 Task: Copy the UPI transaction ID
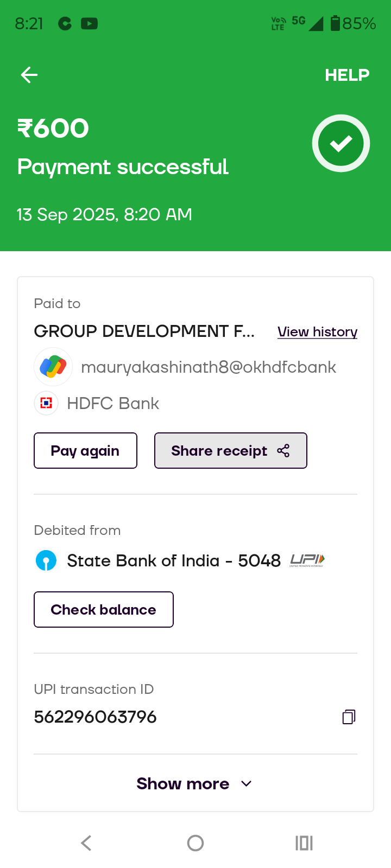pyautogui.click(x=349, y=717)
